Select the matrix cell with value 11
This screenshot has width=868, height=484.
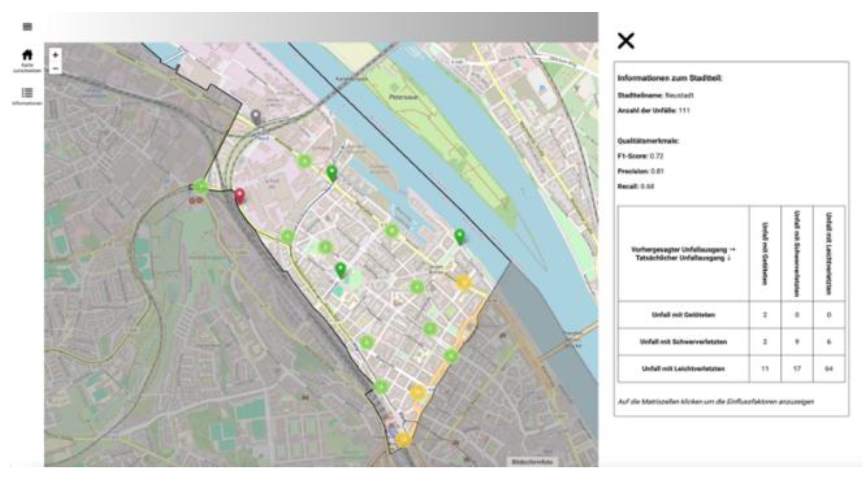(x=765, y=369)
